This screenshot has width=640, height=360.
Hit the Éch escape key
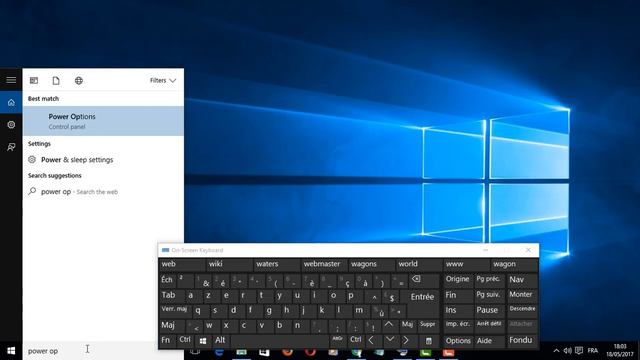point(167,280)
